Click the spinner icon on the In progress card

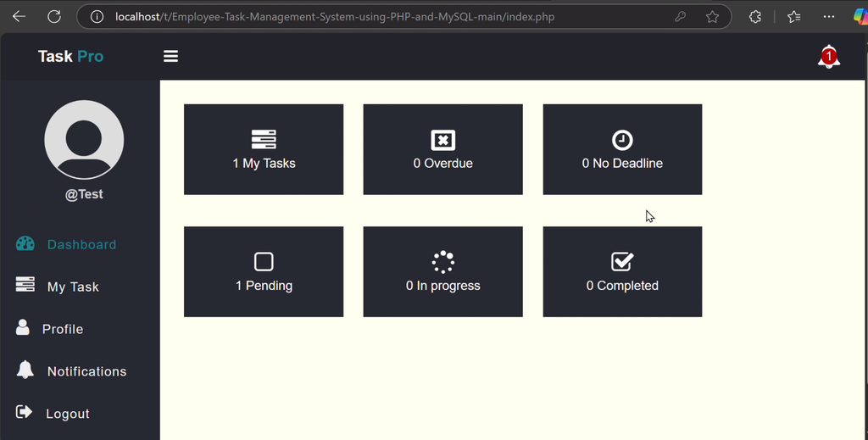point(442,262)
